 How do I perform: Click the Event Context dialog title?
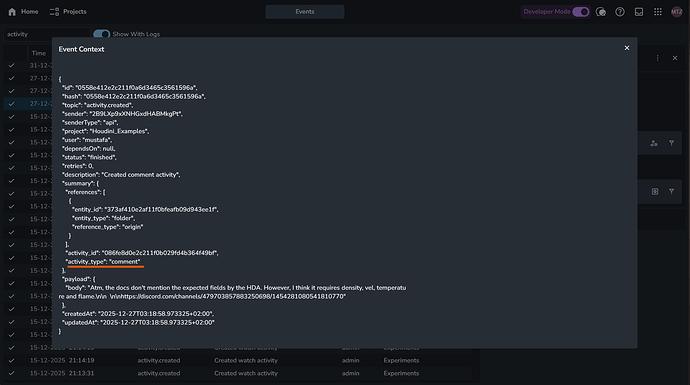[81, 49]
